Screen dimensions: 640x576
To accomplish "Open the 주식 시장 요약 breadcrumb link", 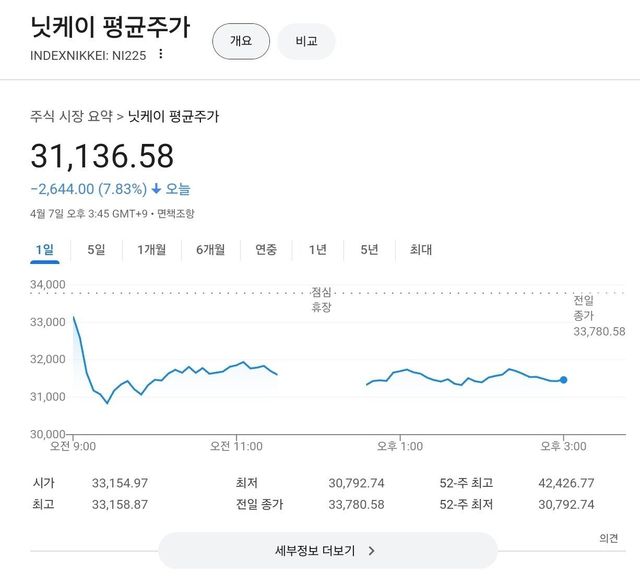I will click(71, 116).
